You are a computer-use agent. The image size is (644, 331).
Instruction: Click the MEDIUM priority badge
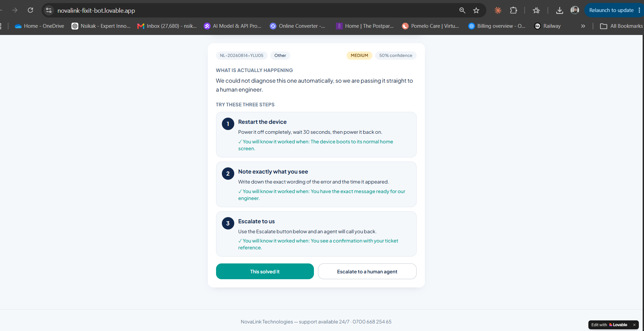(x=359, y=56)
